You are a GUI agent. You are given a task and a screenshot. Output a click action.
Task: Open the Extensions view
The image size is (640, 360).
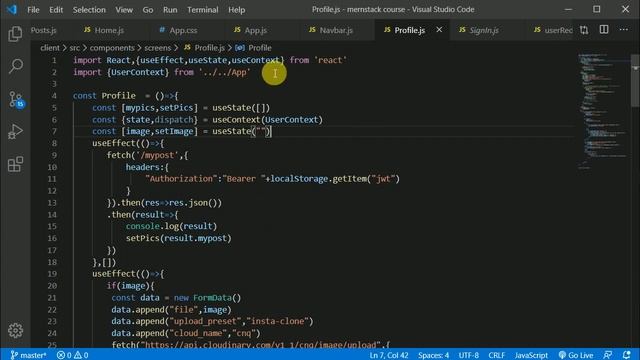pyautogui.click(x=15, y=164)
